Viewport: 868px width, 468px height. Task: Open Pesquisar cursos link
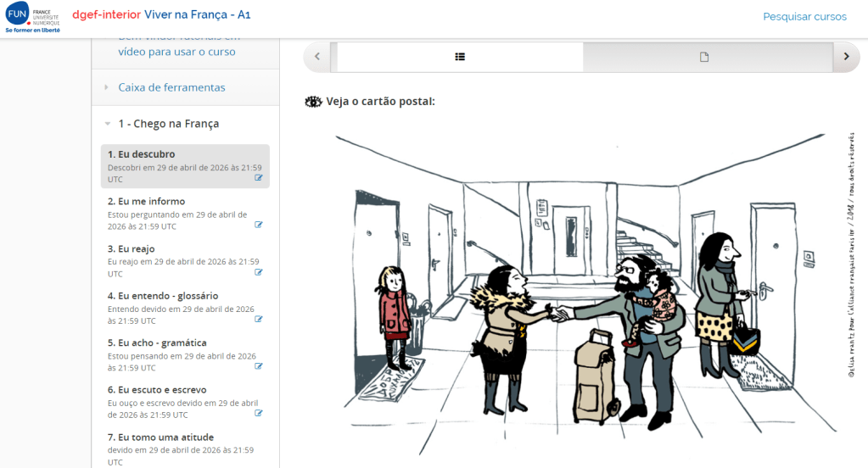(804, 17)
